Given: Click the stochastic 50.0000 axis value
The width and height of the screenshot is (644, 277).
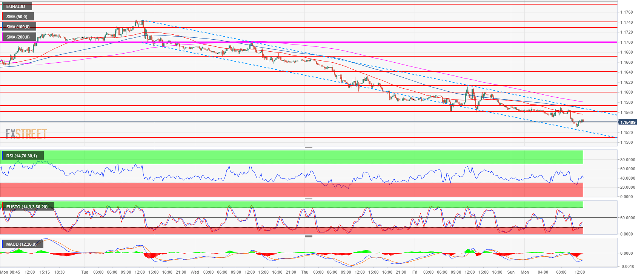Looking at the screenshot, I should point(628,218).
